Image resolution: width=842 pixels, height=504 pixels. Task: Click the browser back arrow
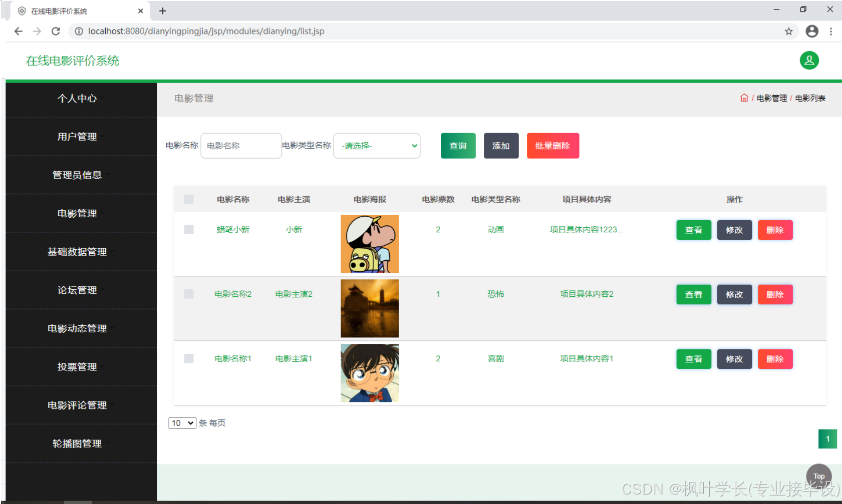coord(19,31)
